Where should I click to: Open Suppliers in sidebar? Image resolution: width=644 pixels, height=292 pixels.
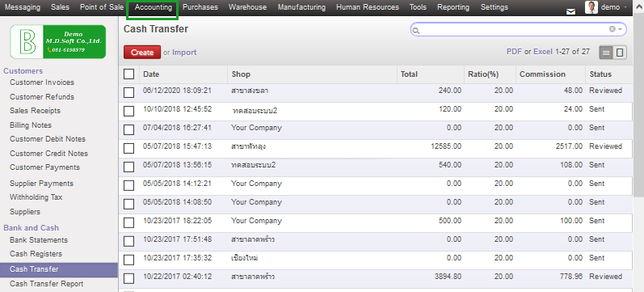[x=25, y=212]
